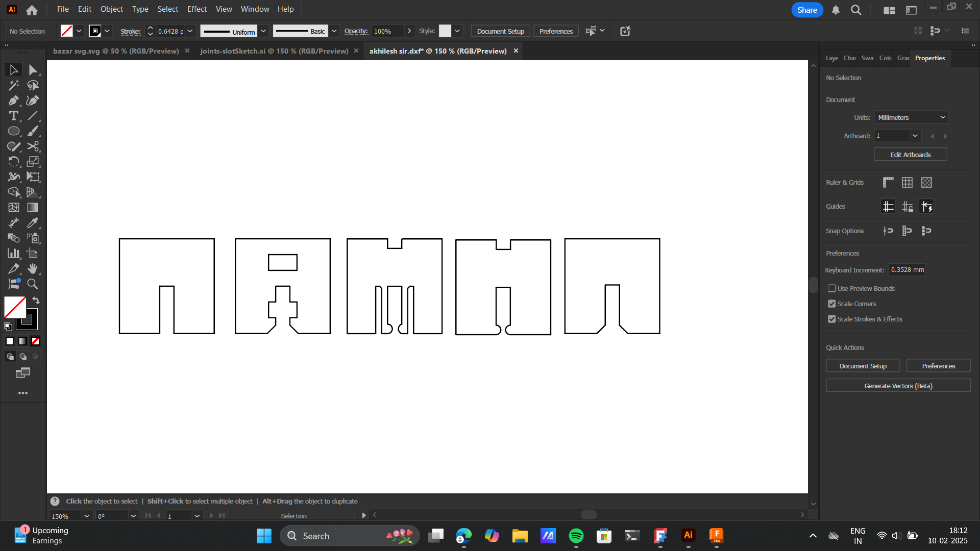This screenshot has width=980, height=551.
Task: Uncheck Scale Corners checkbox
Action: [831, 304]
